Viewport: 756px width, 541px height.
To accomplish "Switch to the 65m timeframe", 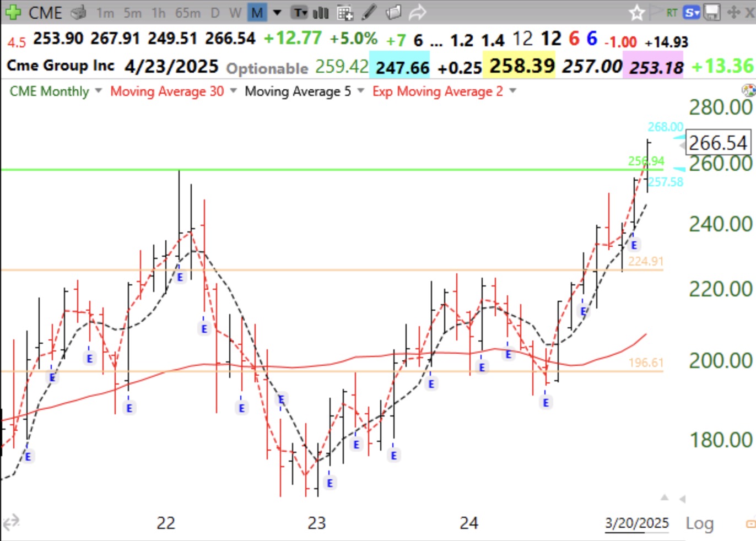I will coord(188,13).
